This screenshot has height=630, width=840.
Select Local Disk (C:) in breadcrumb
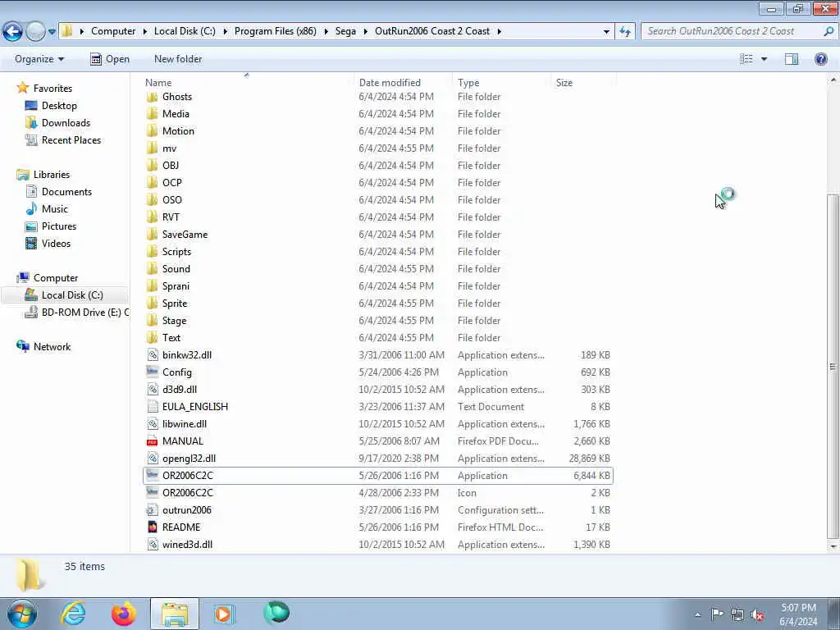[x=185, y=31]
